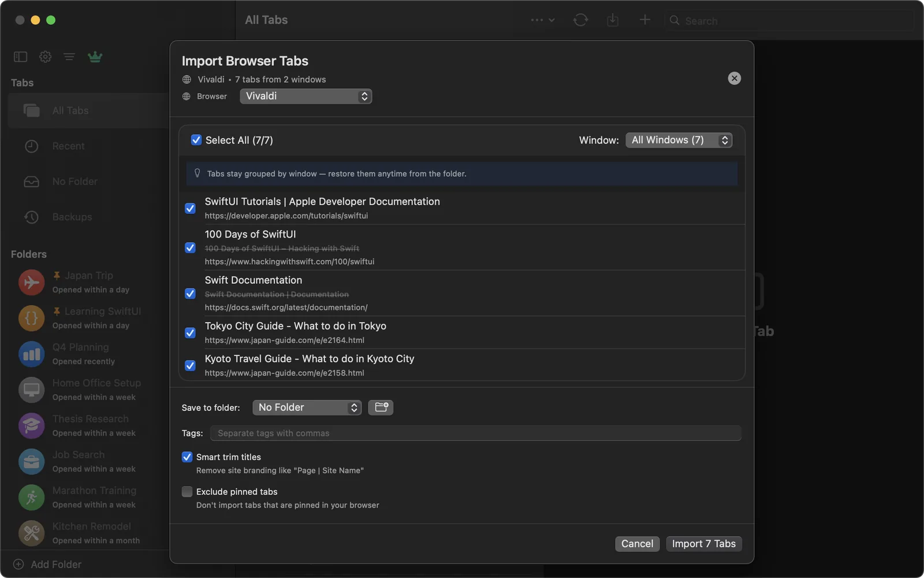Click the japan-guide.com e2164 URL text
Viewport: 924px width, 578px height.
point(284,340)
